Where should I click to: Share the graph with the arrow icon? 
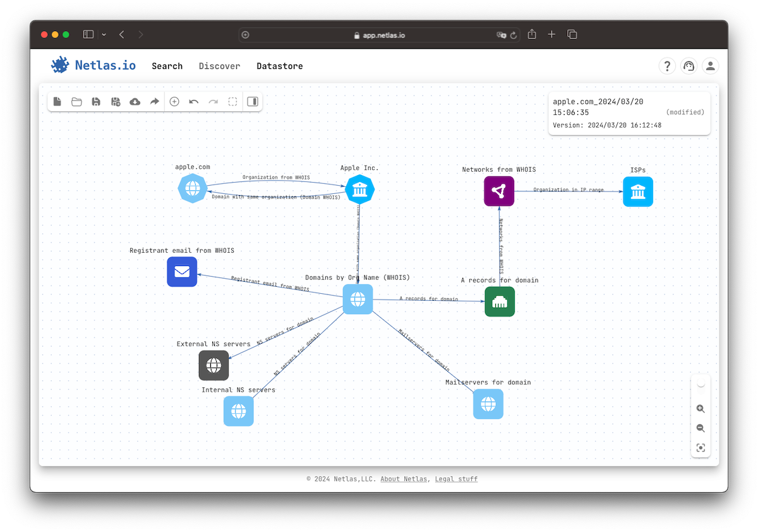(154, 102)
